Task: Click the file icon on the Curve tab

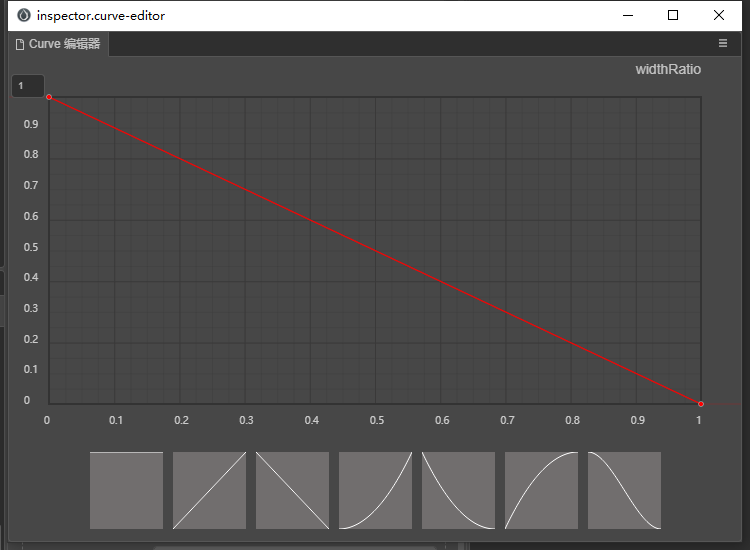Action: coord(20,44)
